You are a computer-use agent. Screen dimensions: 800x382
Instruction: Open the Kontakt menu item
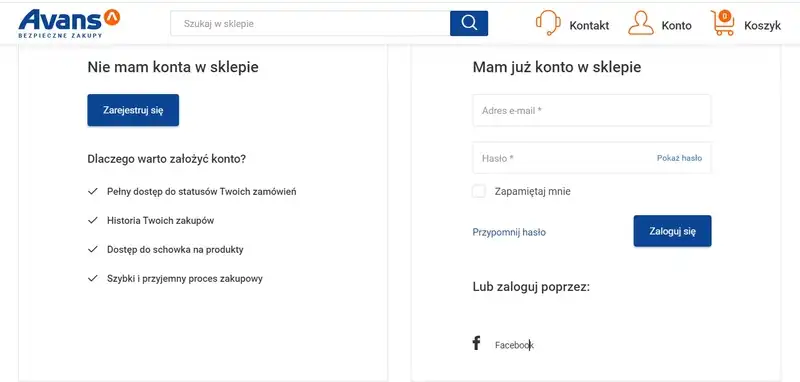(589, 26)
